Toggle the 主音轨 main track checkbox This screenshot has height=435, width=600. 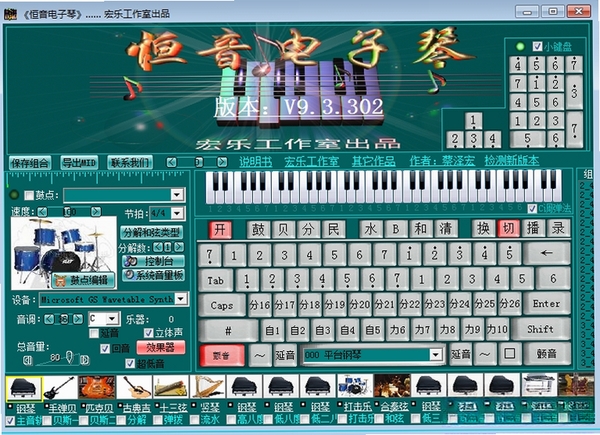click(x=10, y=421)
